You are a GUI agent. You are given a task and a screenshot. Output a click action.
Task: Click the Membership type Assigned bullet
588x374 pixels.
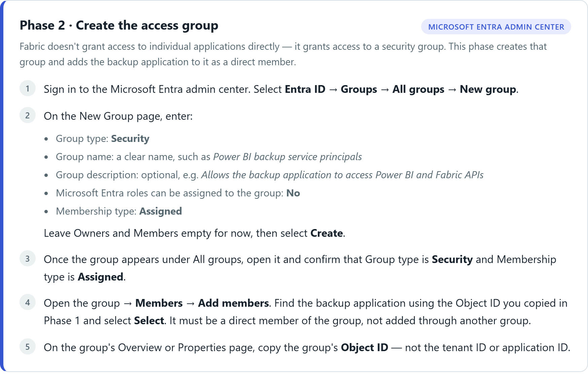point(119,211)
